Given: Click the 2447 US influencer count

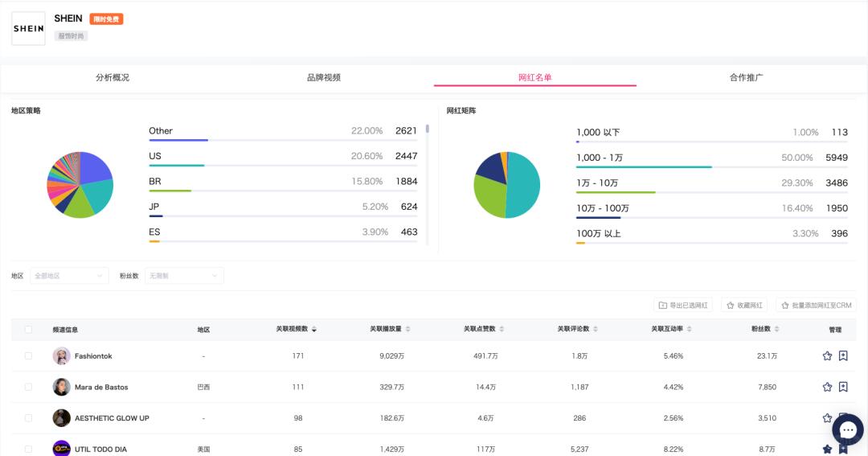Looking at the screenshot, I should point(407,156).
